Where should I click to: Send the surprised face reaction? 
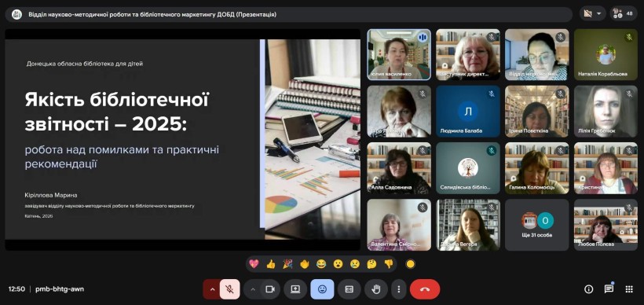(338, 264)
